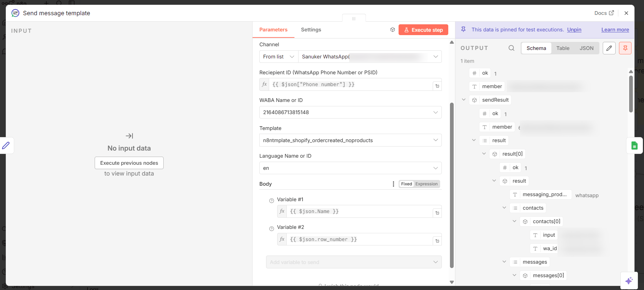
Task: Click the Execute step button
Action: pyautogui.click(x=423, y=30)
